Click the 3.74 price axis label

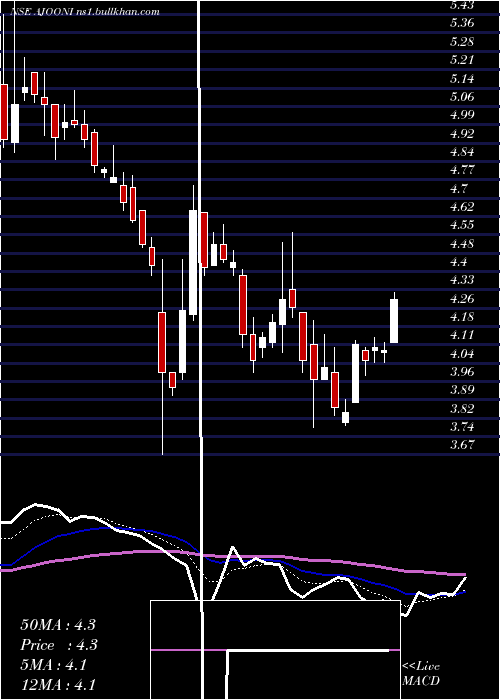pos(462,427)
